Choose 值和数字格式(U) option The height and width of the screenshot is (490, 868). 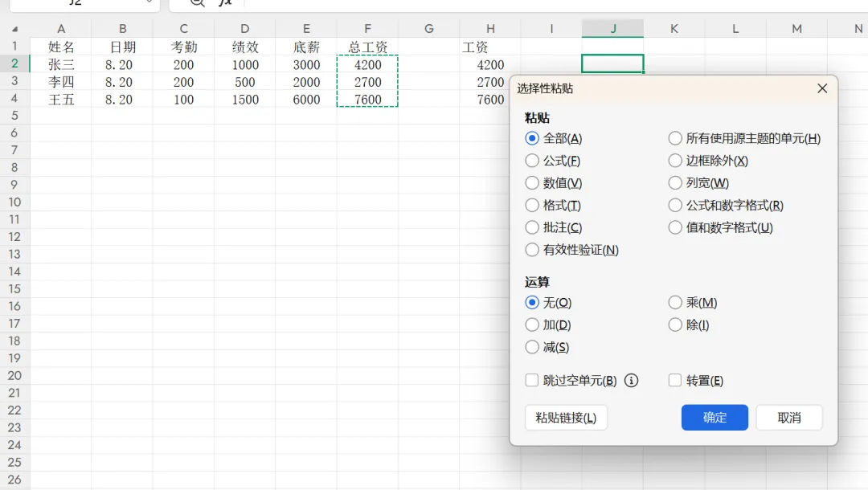tap(675, 227)
